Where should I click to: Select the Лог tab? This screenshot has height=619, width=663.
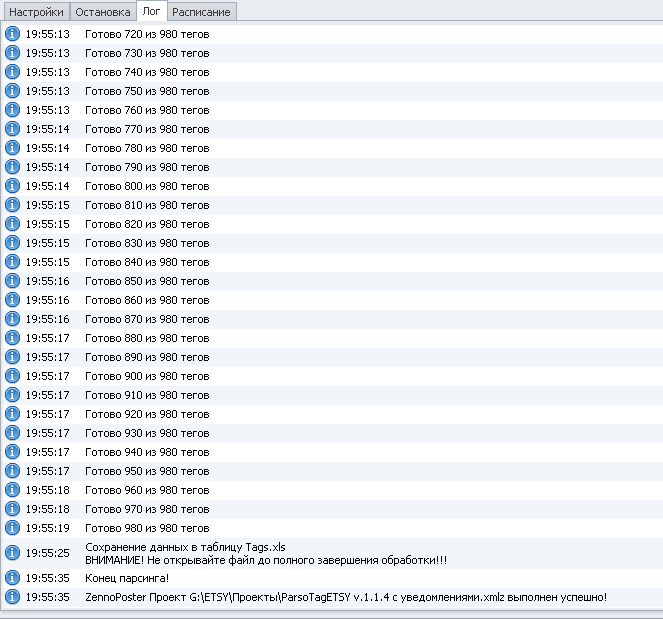pyautogui.click(x=151, y=11)
